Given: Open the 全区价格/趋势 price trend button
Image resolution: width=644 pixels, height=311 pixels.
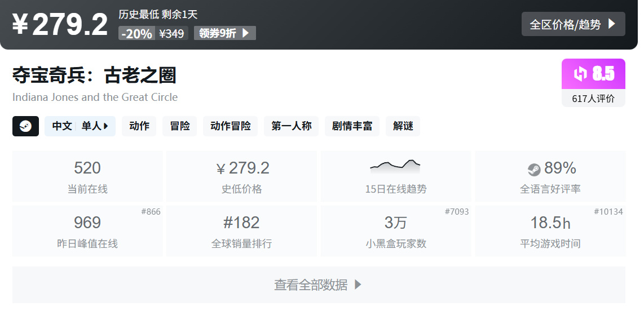Looking at the screenshot, I should click(x=573, y=24).
